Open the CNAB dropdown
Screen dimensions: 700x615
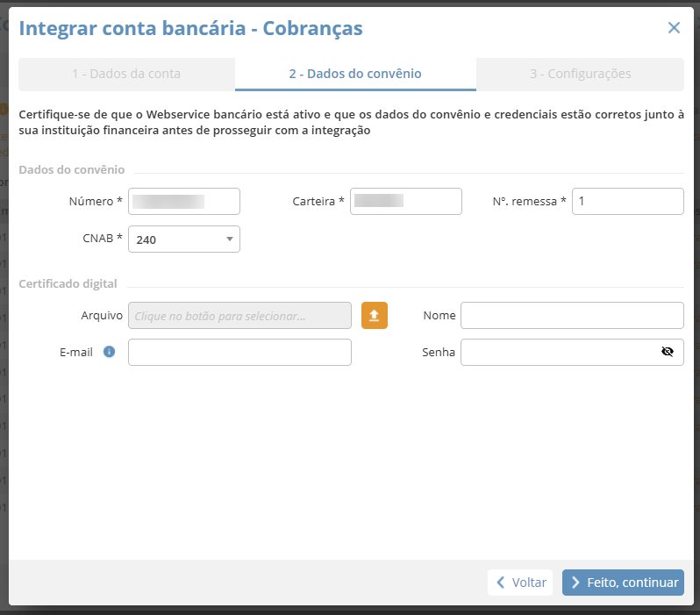(x=184, y=240)
